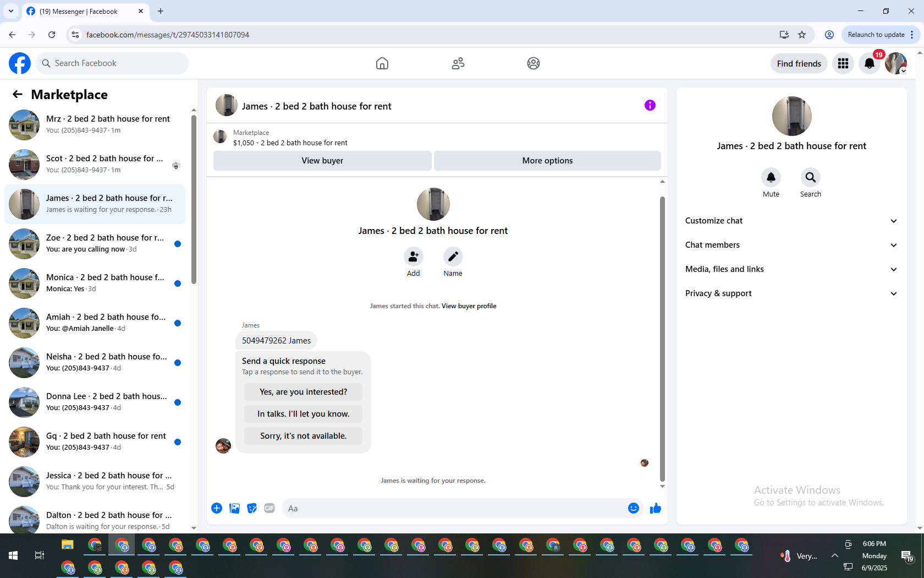Expand Customize chat section
Image resolution: width=924 pixels, height=578 pixels.
(x=791, y=221)
